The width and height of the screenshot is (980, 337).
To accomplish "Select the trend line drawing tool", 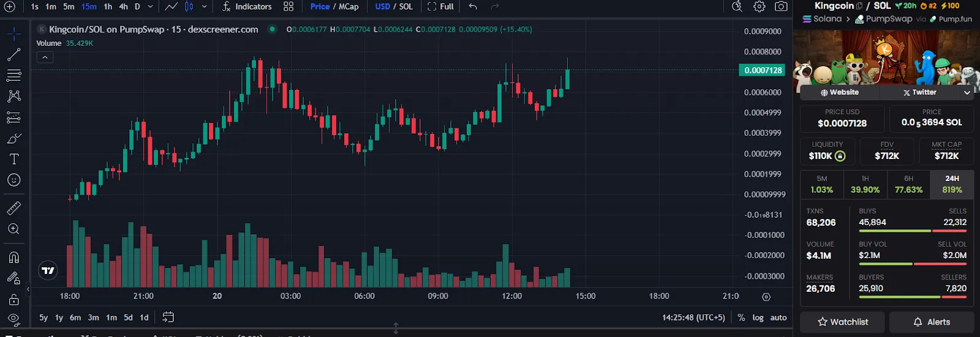I will click(13, 54).
